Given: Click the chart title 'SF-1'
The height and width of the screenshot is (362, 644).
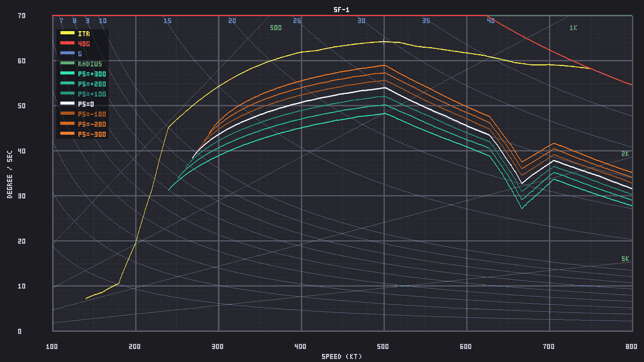Looking at the screenshot, I should coord(341,10).
